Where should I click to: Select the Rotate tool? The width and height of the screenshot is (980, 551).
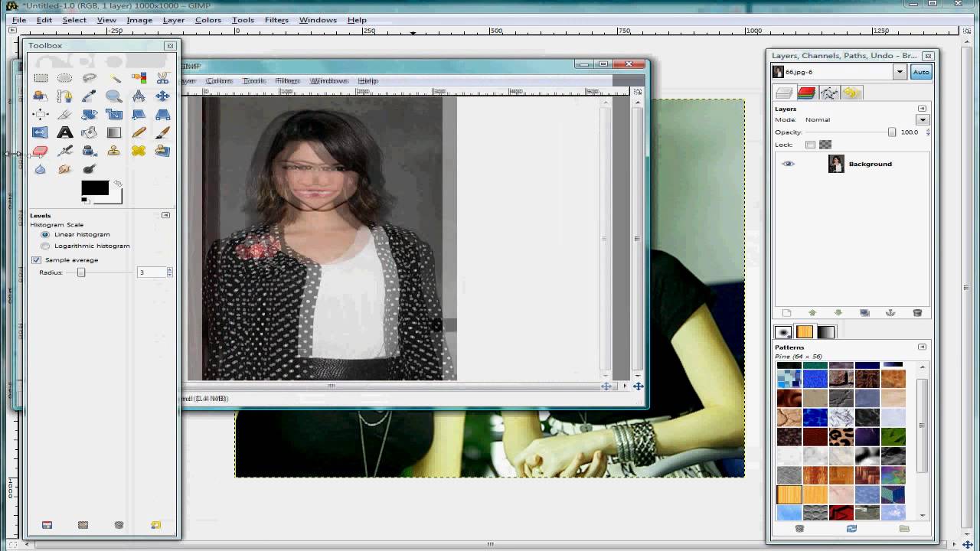click(x=90, y=115)
